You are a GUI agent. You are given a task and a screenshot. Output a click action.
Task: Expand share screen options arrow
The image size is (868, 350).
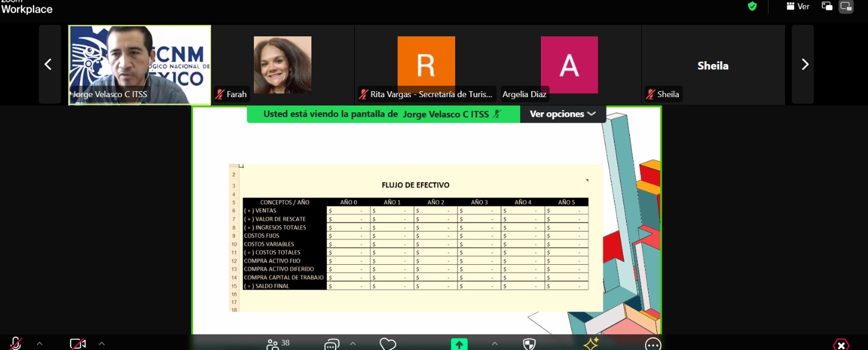[495, 343]
